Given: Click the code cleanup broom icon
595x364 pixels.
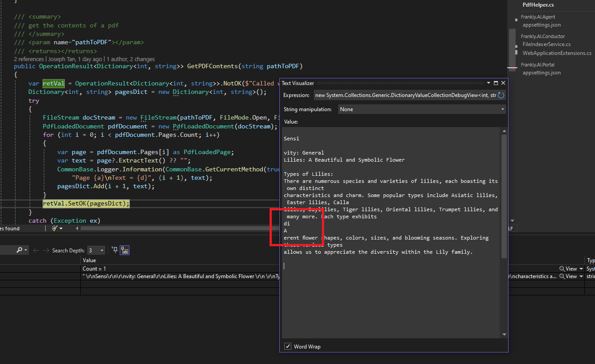Looking at the screenshot, I should click(55, 228).
